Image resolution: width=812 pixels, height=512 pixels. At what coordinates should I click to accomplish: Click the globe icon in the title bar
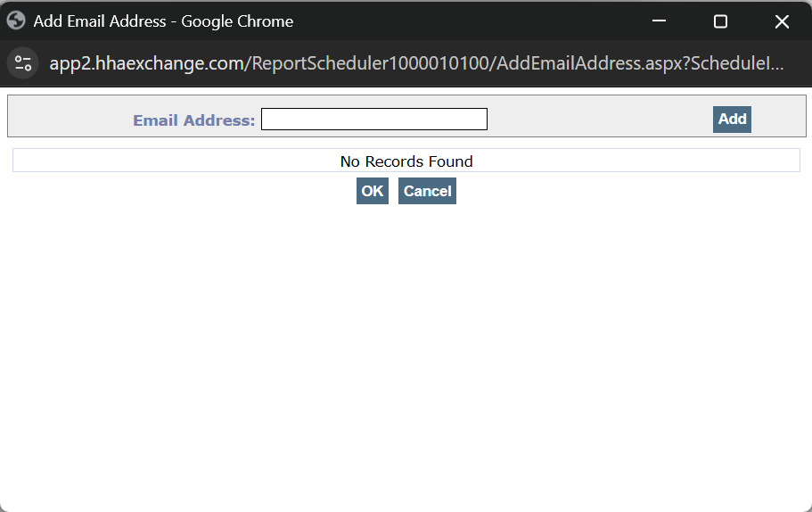[x=16, y=21]
